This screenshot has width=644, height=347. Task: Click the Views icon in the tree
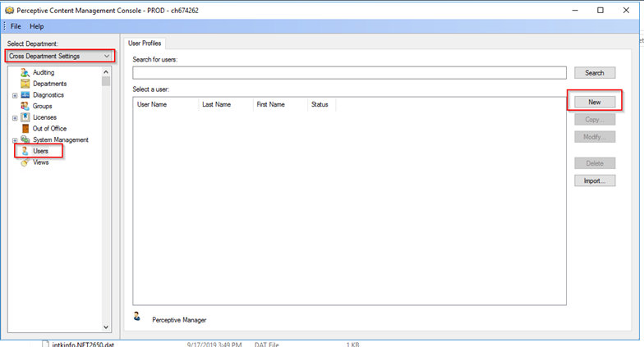click(25, 162)
